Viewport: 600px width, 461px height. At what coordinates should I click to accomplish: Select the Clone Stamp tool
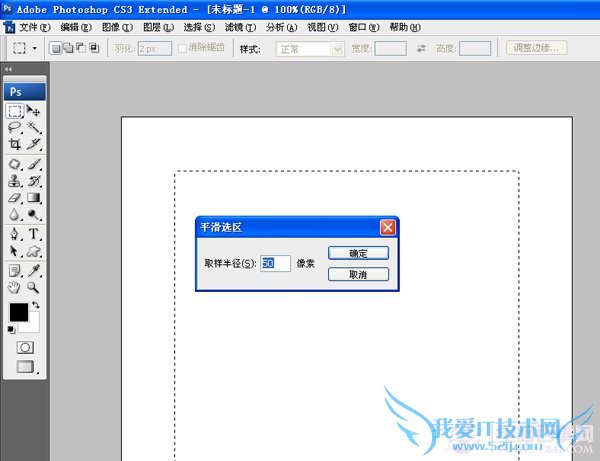pos(15,181)
